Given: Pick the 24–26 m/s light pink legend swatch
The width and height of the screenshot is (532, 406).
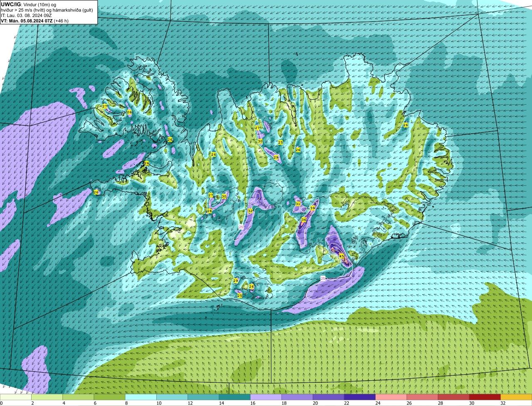Looking at the screenshot, I should (x=391, y=397).
